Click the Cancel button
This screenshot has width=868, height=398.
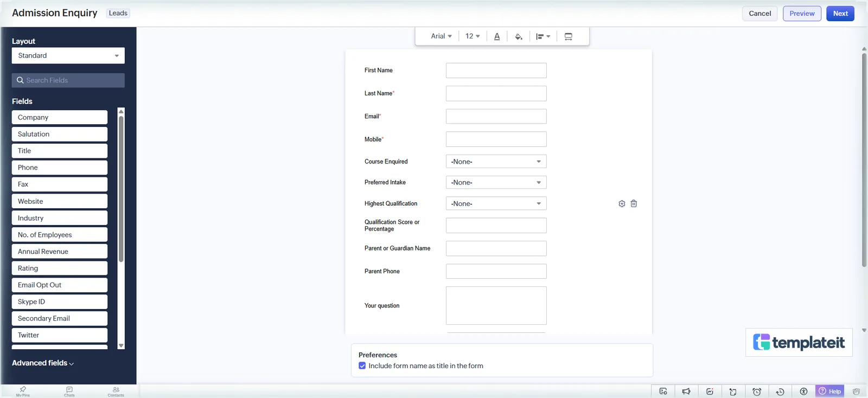coord(759,14)
